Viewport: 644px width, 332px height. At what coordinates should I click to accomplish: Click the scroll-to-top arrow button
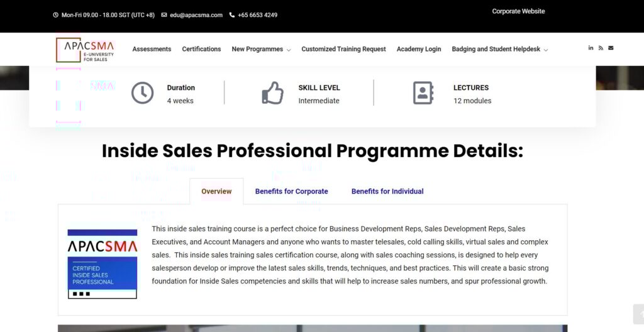pyautogui.click(x=639, y=315)
